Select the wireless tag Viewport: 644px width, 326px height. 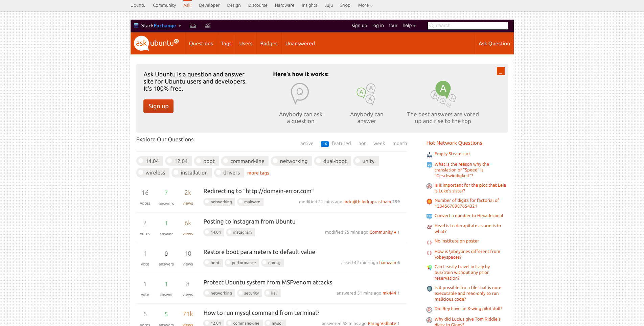pos(153,173)
